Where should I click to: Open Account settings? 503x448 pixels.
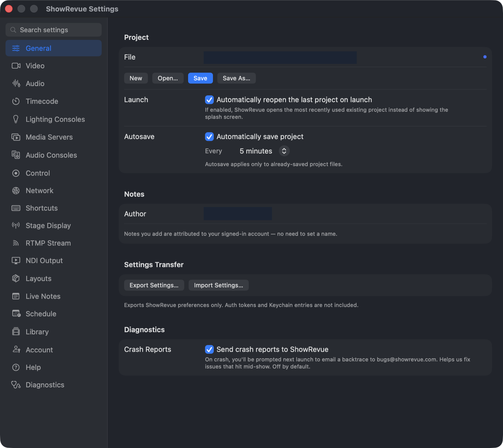coord(53,349)
